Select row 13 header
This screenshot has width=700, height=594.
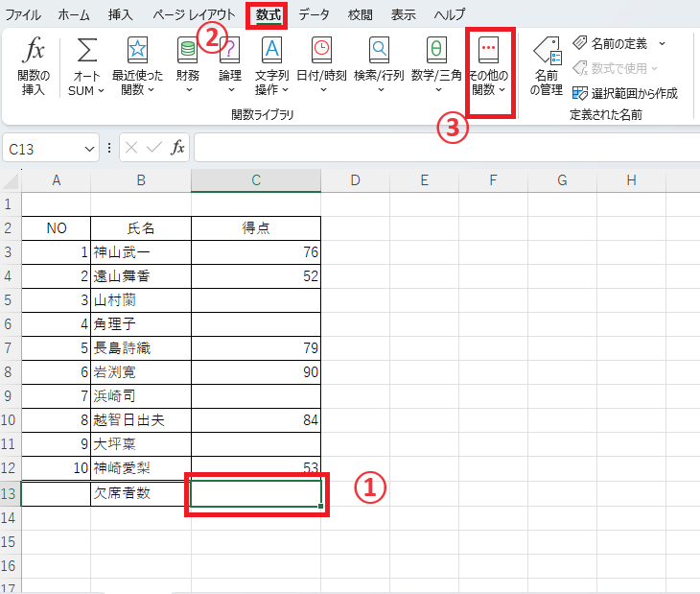click(x=9, y=493)
